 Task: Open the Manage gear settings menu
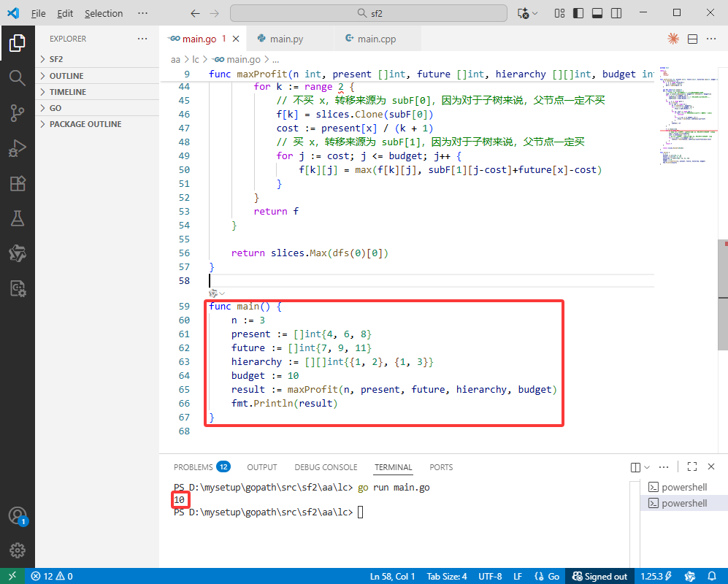click(x=18, y=550)
